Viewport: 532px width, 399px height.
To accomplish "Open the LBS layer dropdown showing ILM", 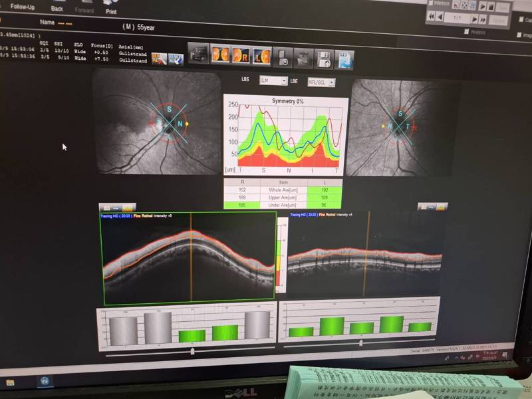I will [273, 80].
